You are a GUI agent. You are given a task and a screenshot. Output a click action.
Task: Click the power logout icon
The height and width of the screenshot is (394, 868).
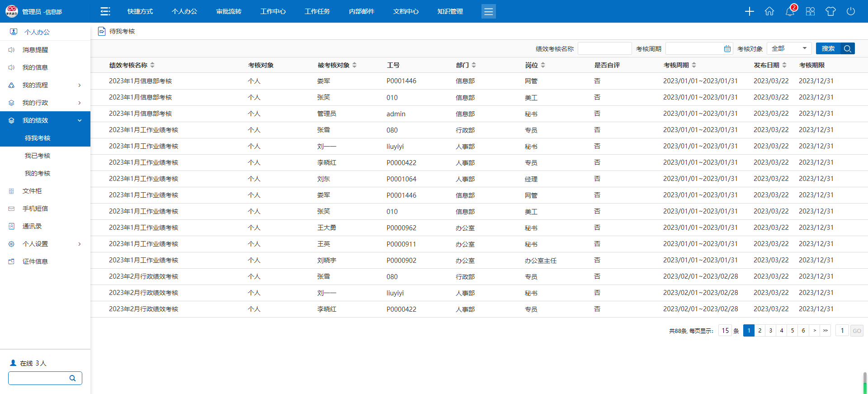click(851, 11)
